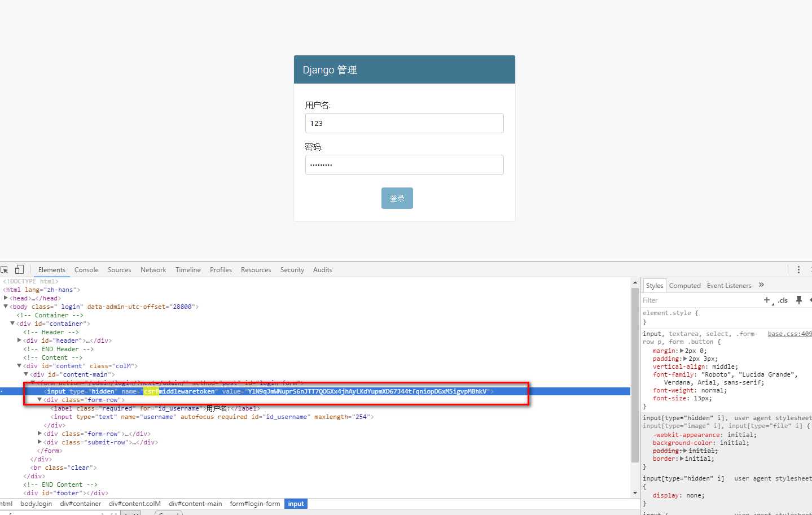Image resolution: width=812 pixels, height=515 pixels.
Task: Collapse the div id content-main node
Action: pos(26,374)
